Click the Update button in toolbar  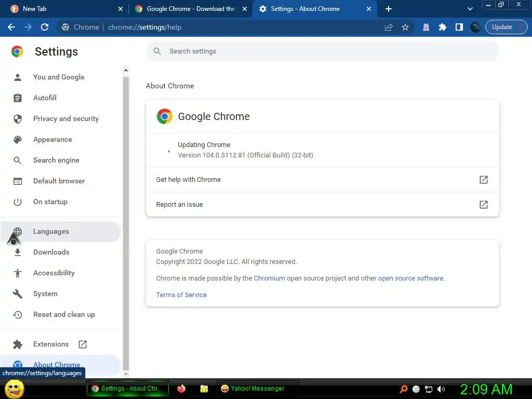506,27
